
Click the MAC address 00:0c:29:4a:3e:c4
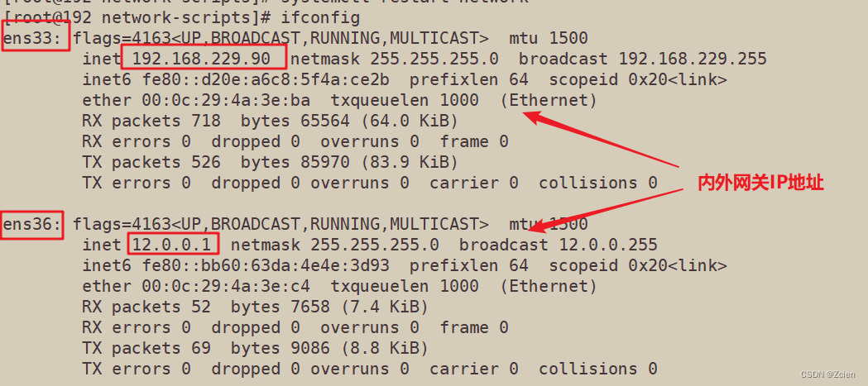tap(227, 286)
